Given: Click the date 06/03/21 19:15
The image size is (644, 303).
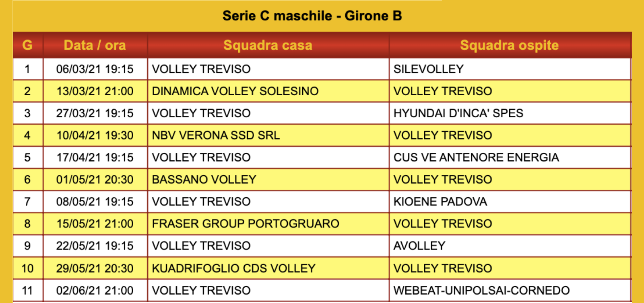Looking at the screenshot, I should [x=95, y=69].
